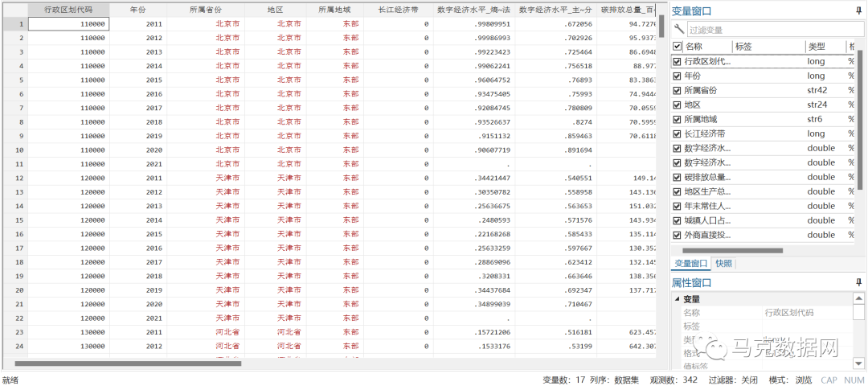Viewport: 868px width, 386px height.
Task: Click the CAP indicator in the status bar
Action: coord(829,380)
